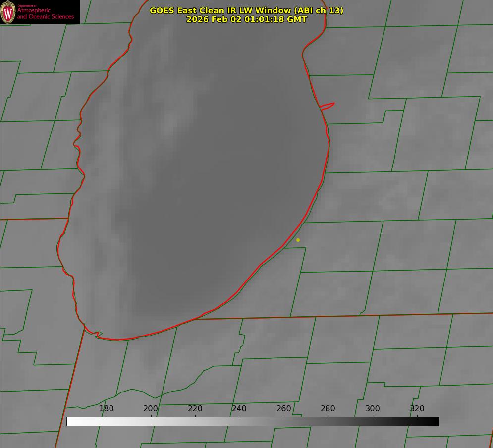Click colorbar label '220'
Screen dimensions: 493x448
(x=195, y=408)
